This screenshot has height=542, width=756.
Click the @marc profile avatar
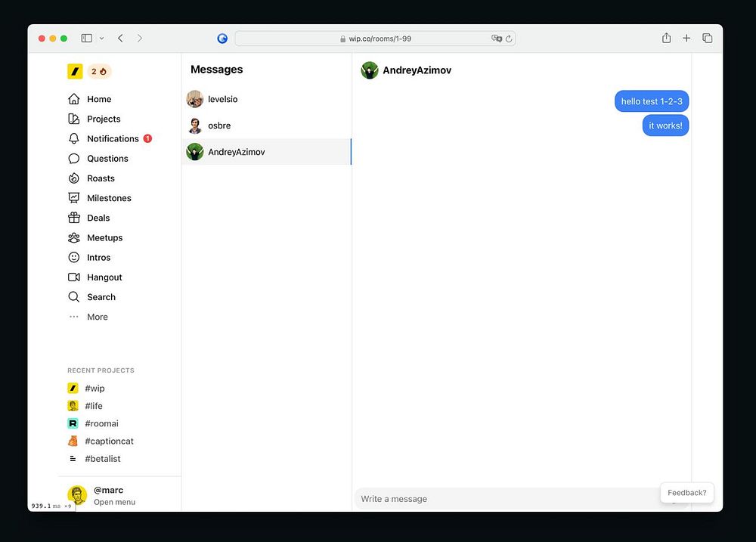[x=77, y=495]
